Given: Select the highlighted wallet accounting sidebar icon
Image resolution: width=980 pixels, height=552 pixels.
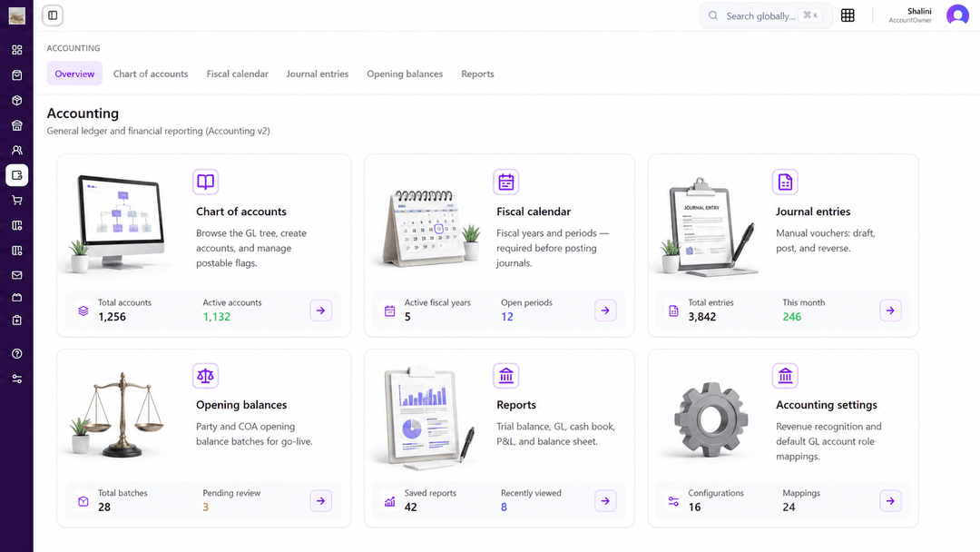Looking at the screenshot, I should [17, 175].
